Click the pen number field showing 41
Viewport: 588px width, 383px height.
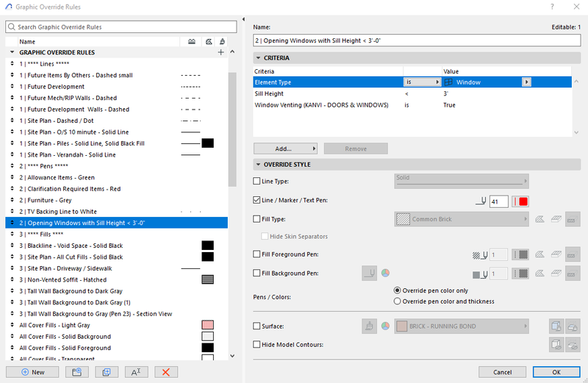tap(498, 201)
